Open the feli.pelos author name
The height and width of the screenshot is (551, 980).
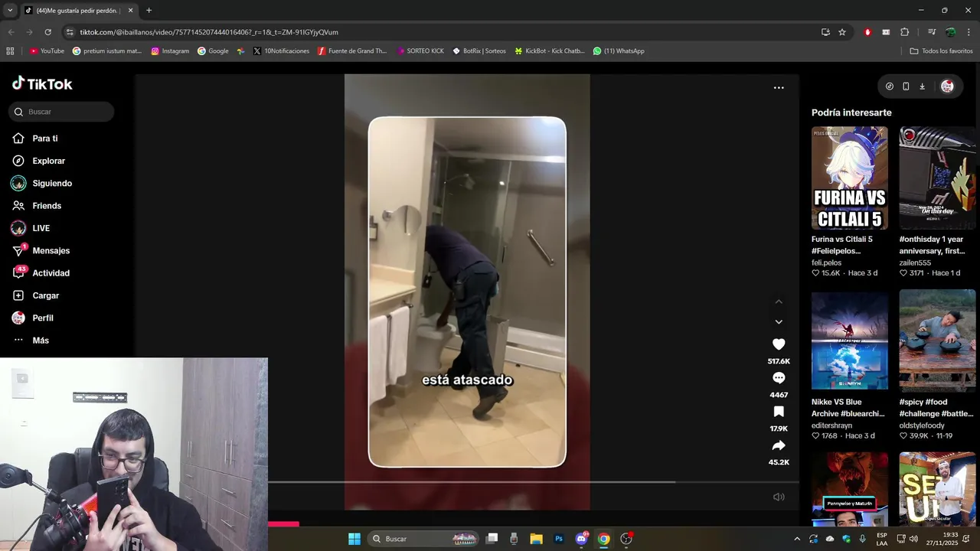pyautogui.click(x=826, y=262)
